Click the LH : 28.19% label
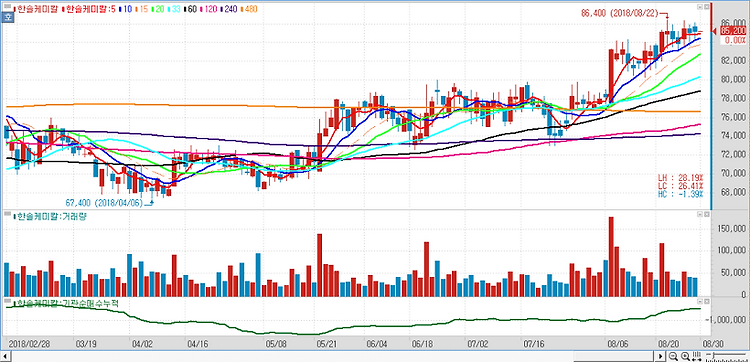Viewport: 750px width, 362px height. [x=680, y=178]
